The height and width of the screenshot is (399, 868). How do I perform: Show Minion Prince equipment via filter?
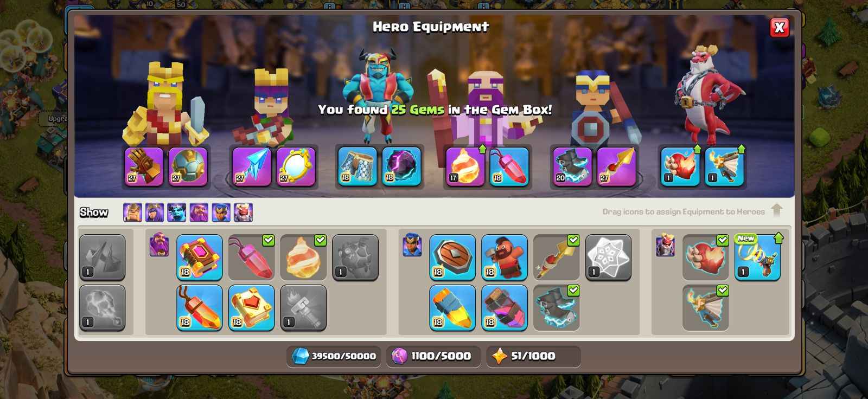tap(177, 213)
